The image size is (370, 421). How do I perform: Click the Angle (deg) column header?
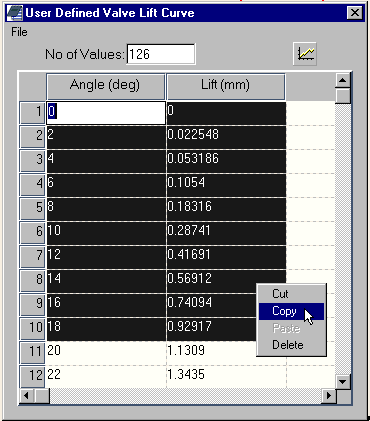point(105,86)
